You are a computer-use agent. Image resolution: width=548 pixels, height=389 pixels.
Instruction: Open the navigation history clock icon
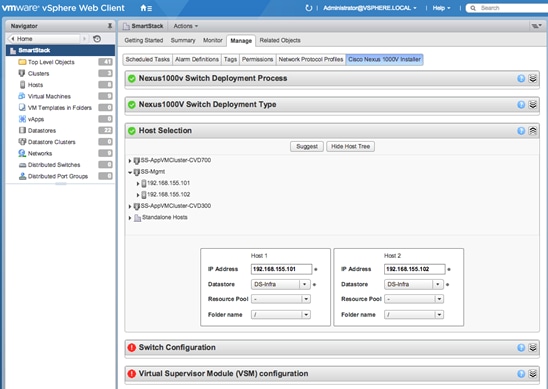(97, 39)
